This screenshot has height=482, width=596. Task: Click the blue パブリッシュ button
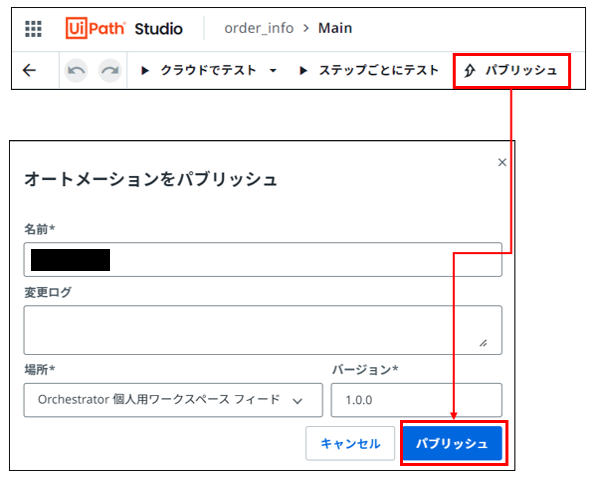coord(452,443)
